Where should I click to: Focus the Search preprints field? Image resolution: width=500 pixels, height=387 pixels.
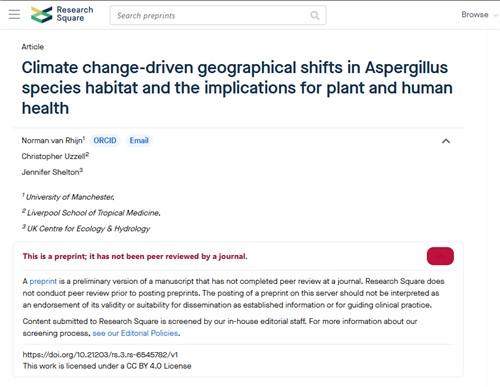coord(218,15)
